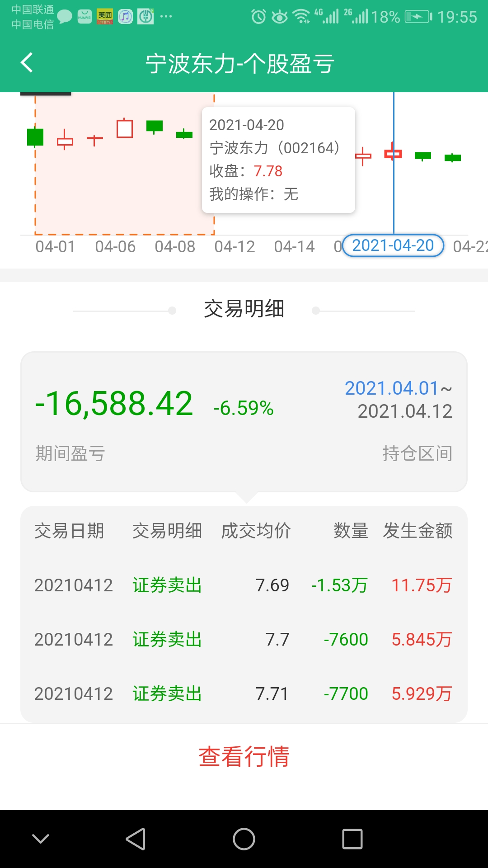Select the 2021-04-20 date marker on chart
Image resolution: width=488 pixels, height=868 pixels.
pyautogui.click(x=393, y=245)
